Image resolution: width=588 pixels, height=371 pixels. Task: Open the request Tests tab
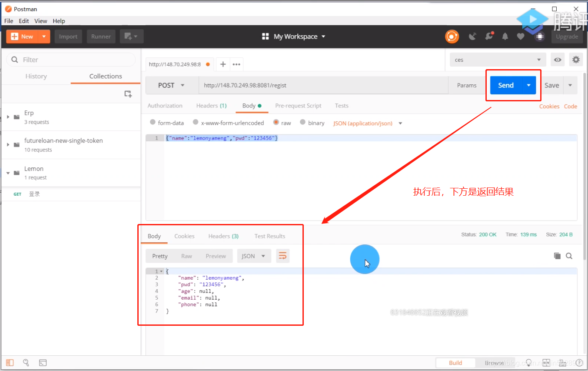coord(342,106)
